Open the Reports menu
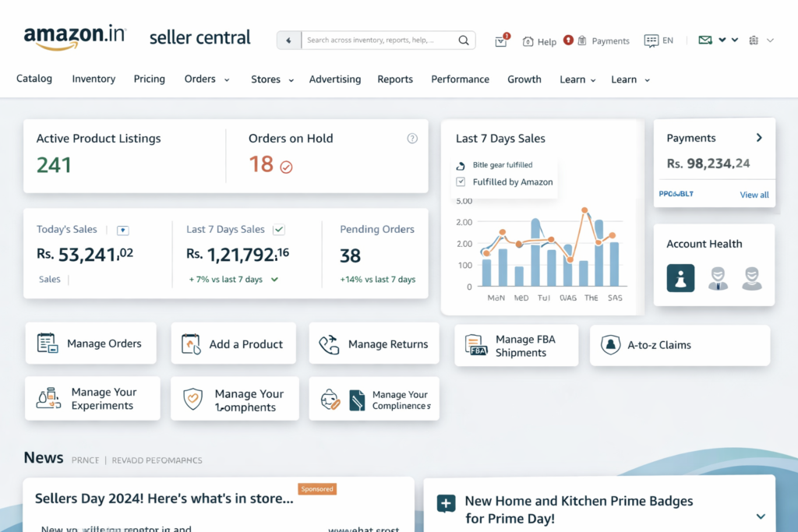The image size is (798, 532). (x=395, y=79)
